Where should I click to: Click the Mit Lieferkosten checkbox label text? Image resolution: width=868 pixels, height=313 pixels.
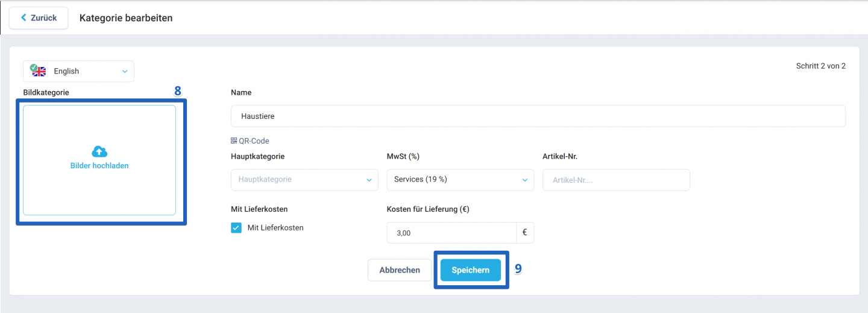click(275, 228)
